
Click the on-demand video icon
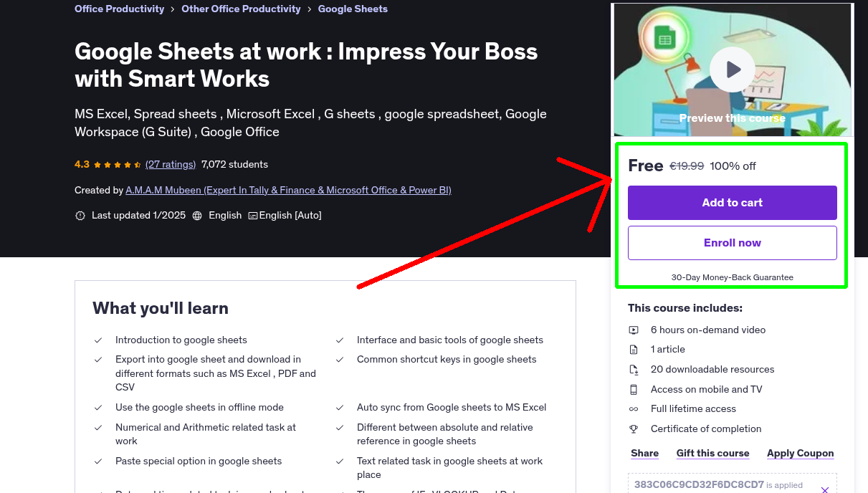click(x=634, y=330)
